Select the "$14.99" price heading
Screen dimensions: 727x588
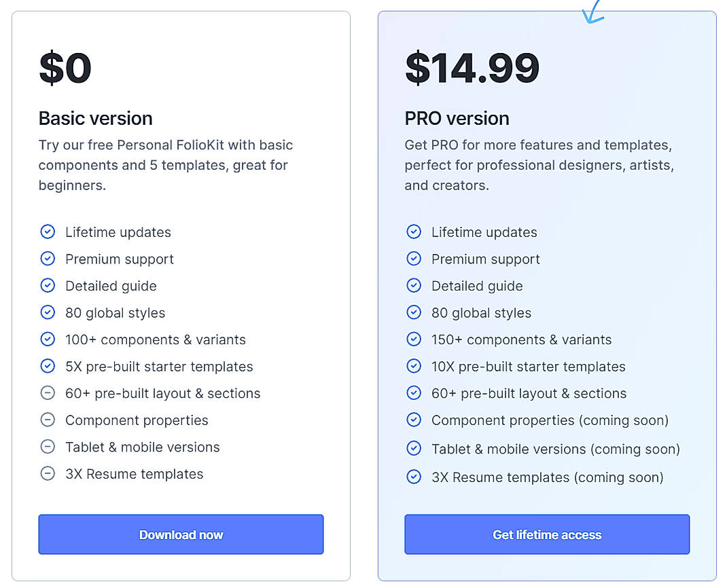coord(472,67)
